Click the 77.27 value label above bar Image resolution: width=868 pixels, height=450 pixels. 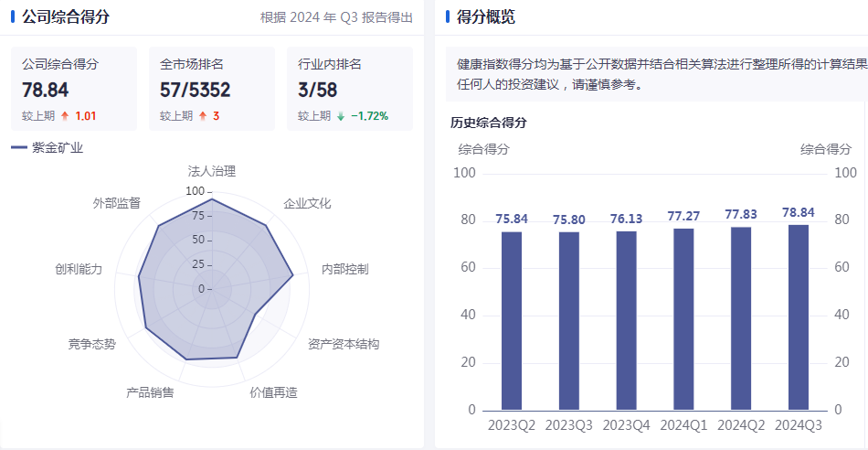click(683, 216)
